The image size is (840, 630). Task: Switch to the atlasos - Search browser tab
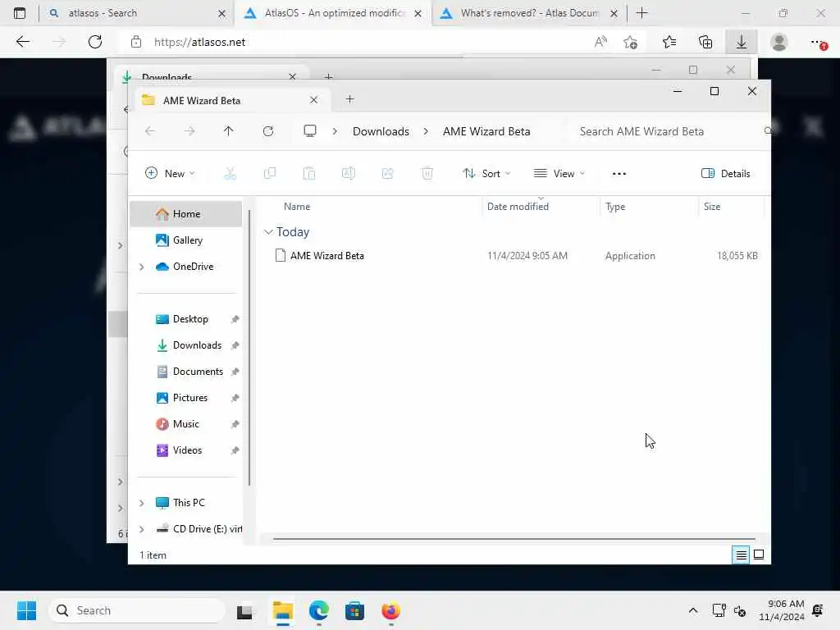[137, 13]
